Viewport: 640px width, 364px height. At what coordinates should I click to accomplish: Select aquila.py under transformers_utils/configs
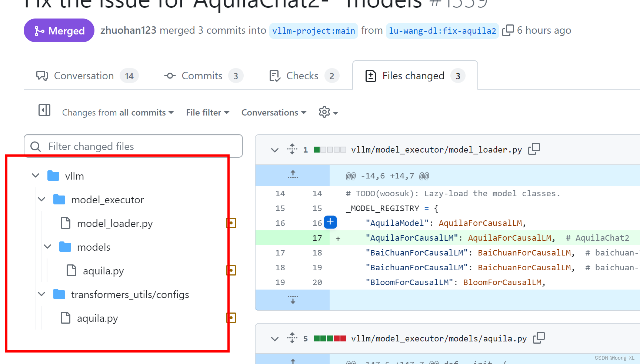click(x=97, y=318)
